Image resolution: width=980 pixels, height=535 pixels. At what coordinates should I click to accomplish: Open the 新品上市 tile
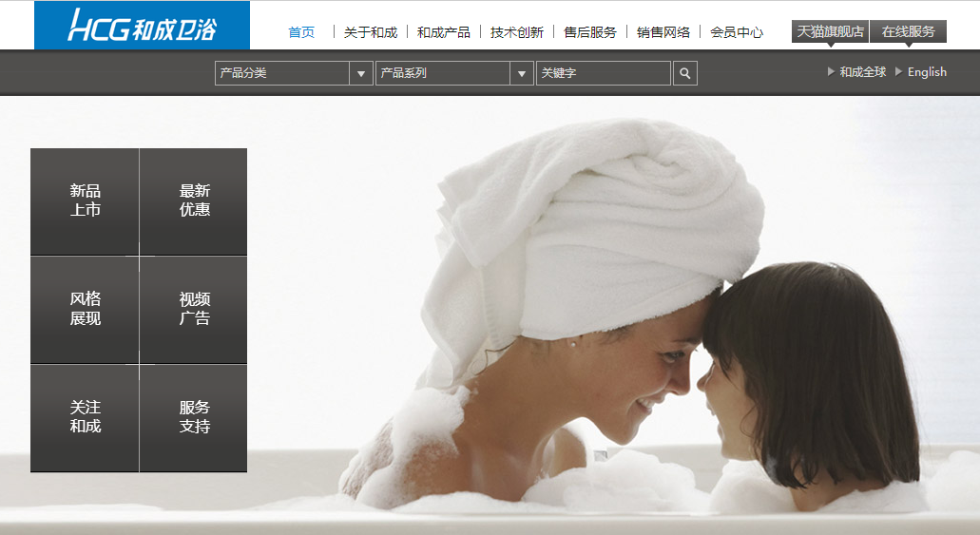click(x=85, y=201)
